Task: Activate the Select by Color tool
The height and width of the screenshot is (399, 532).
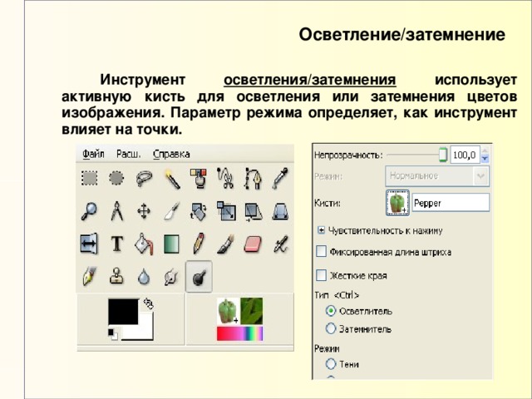Action: (x=199, y=179)
